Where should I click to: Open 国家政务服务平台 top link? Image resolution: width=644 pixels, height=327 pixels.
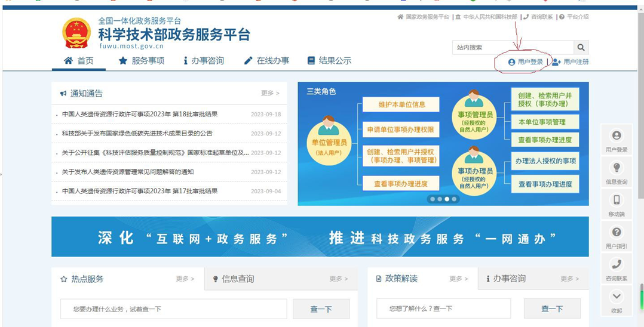(x=424, y=17)
